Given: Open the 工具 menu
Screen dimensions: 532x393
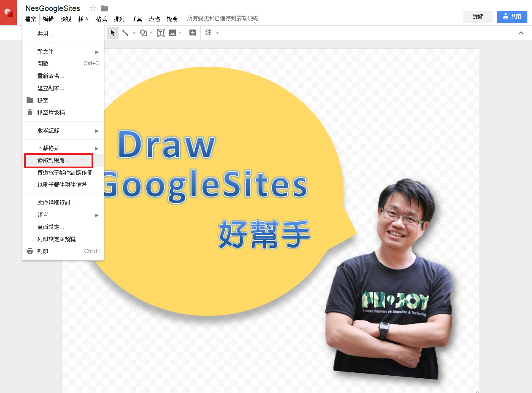Looking at the screenshot, I should [x=137, y=19].
